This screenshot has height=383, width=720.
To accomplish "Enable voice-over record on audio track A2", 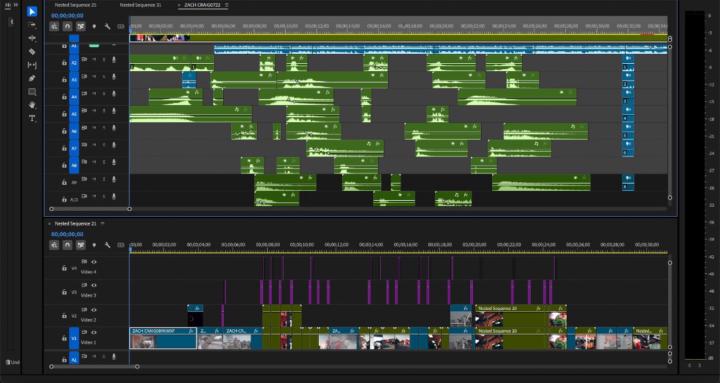I will 113,60.
